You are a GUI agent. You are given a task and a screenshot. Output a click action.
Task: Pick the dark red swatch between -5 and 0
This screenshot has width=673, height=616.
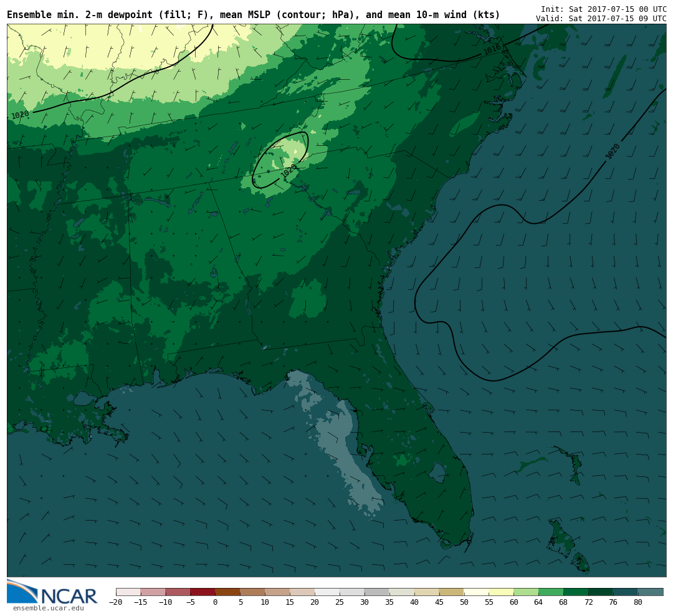click(203, 592)
